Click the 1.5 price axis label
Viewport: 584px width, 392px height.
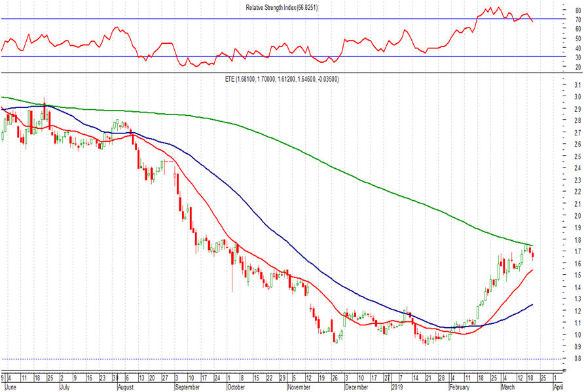pos(577,275)
